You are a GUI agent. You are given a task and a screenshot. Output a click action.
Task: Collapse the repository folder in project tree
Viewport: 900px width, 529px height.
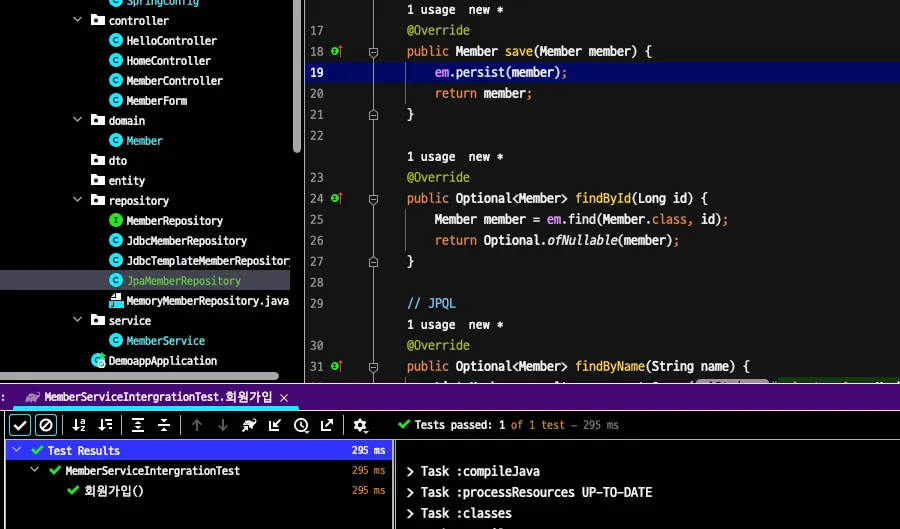coord(78,200)
